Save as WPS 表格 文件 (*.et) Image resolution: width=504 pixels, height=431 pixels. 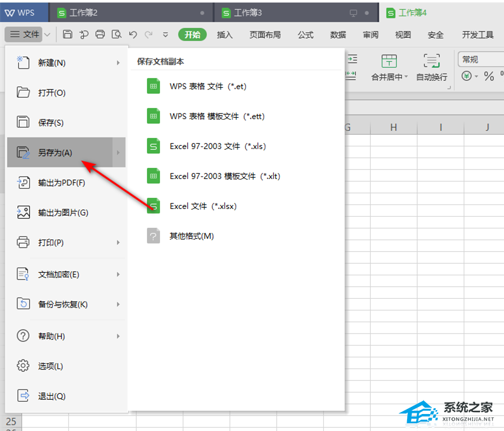237,86
